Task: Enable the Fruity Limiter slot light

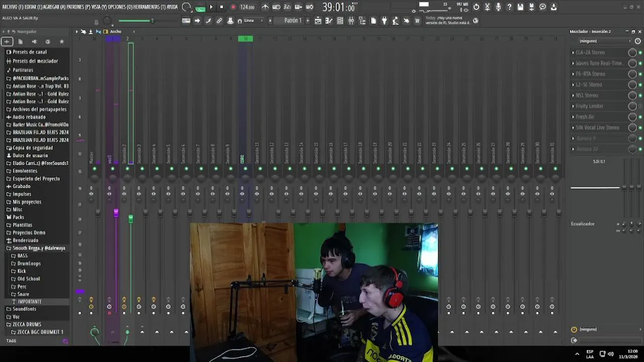Action: click(x=640, y=106)
